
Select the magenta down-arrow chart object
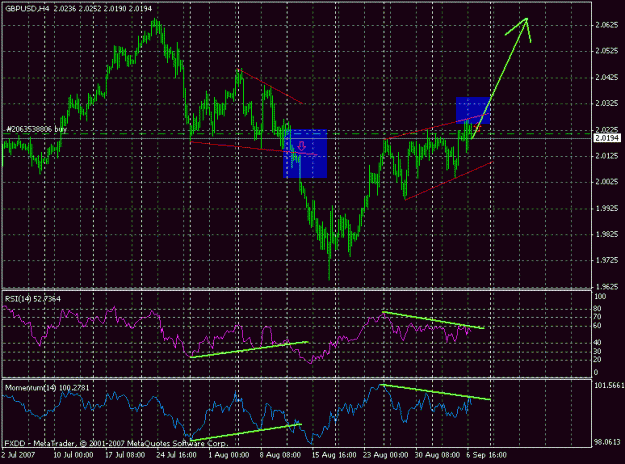(x=301, y=146)
